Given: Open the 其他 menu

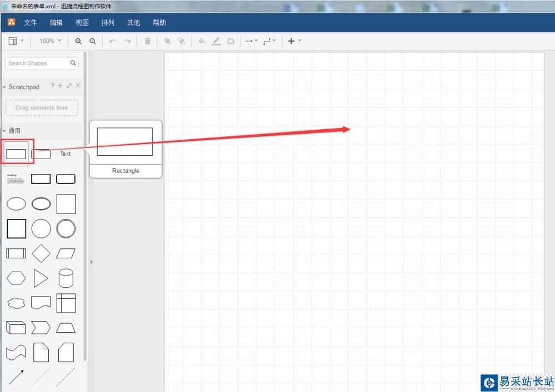Looking at the screenshot, I should pyautogui.click(x=133, y=23).
